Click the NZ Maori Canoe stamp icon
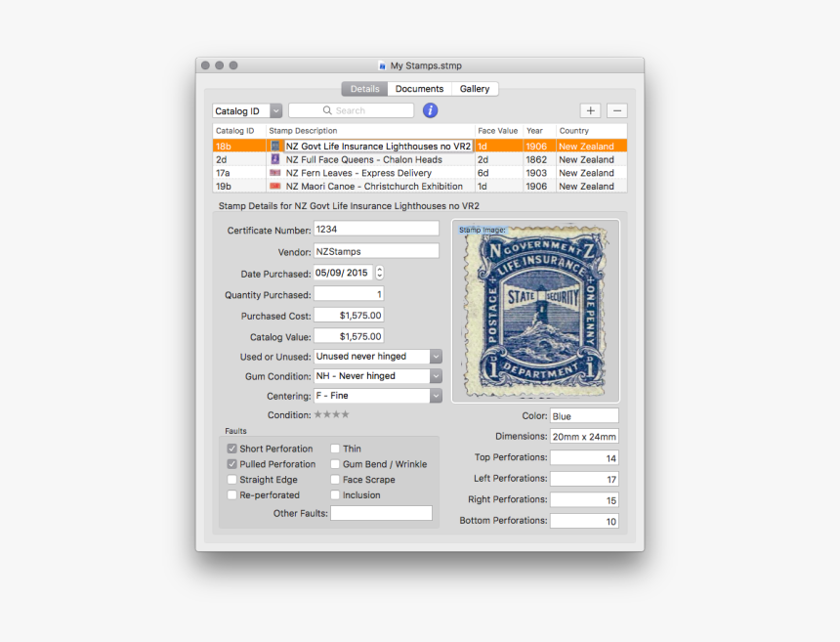 [x=275, y=186]
